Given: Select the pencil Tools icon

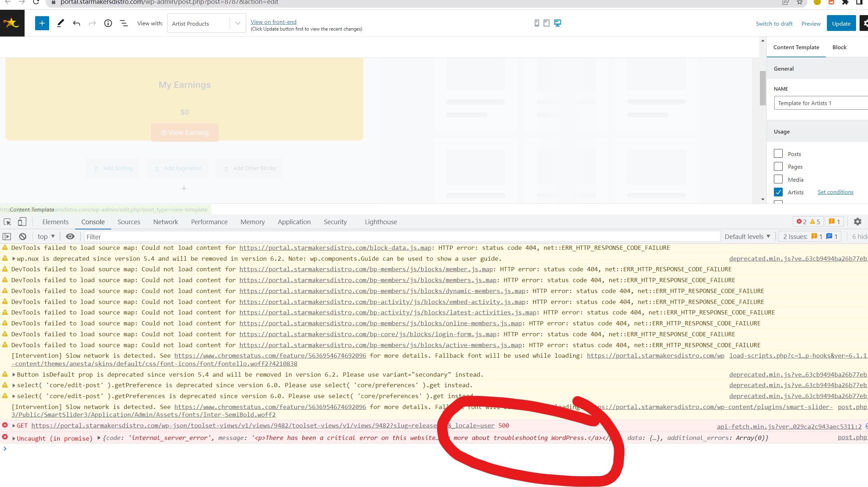Looking at the screenshot, I should point(60,23).
